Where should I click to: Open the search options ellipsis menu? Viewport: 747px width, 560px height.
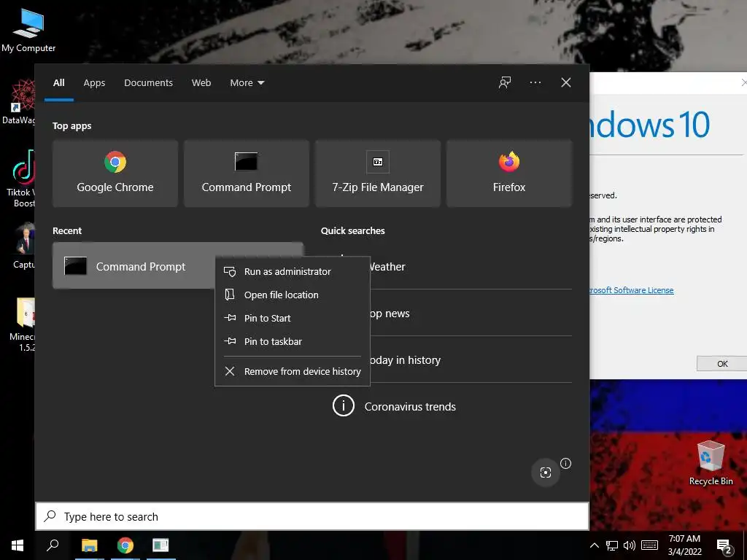[535, 83]
